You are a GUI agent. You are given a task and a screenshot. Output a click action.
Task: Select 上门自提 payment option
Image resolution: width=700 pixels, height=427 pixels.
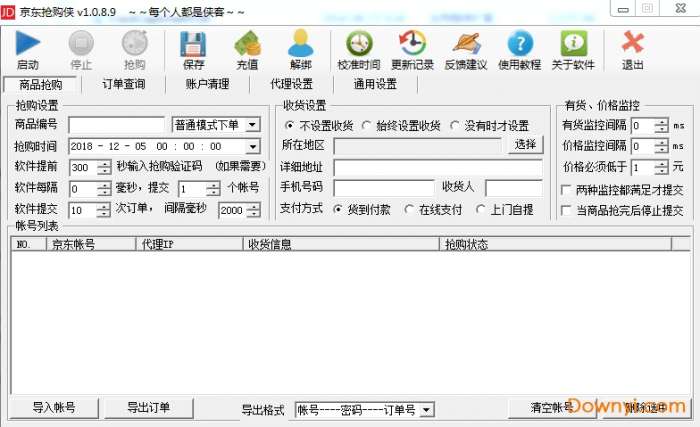tap(480, 209)
